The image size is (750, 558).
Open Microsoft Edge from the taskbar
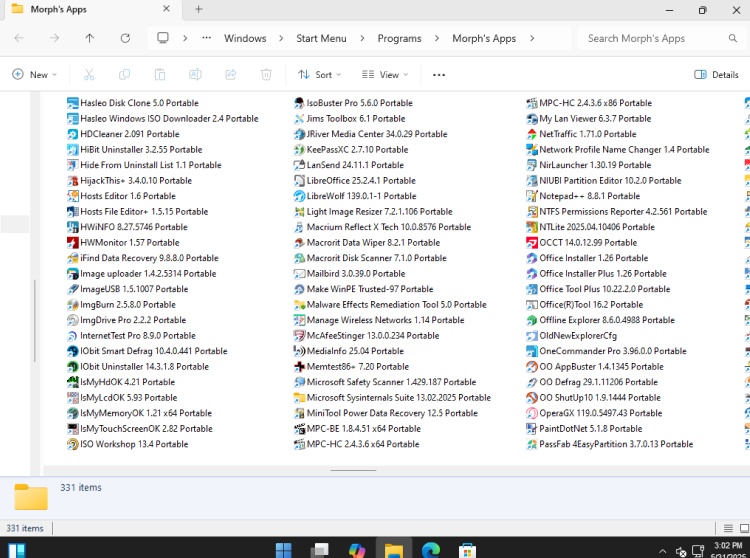[430, 550]
